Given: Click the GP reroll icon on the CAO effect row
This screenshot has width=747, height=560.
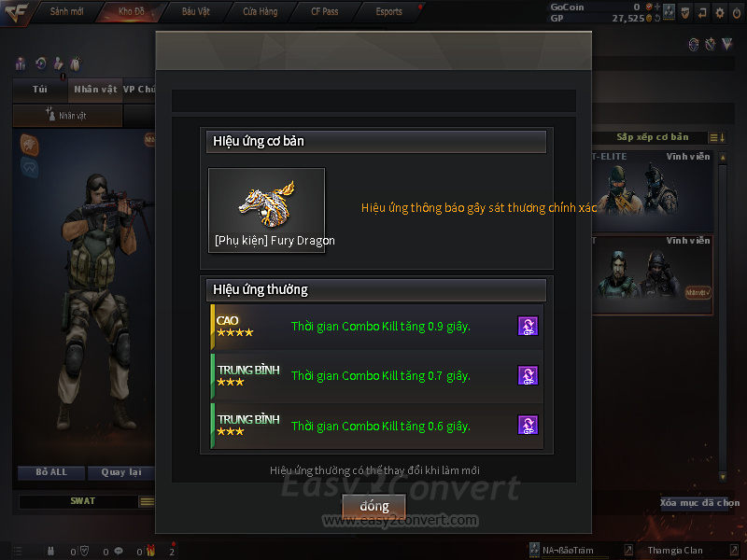Looking at the screenshot, I should point(528,326).
